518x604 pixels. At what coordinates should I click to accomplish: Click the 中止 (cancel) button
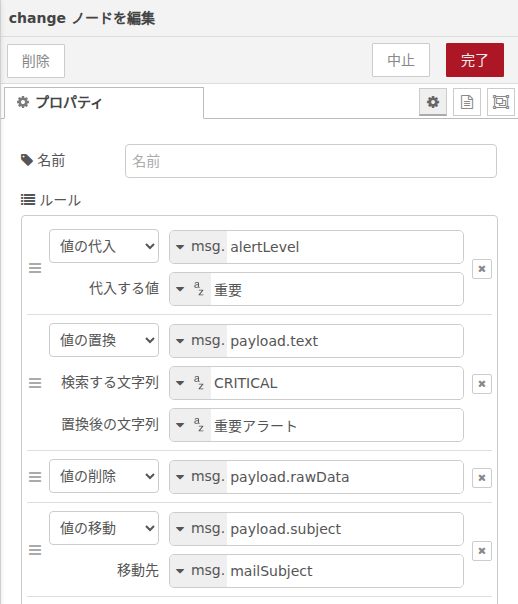pyautogui.click(x=401, y=60)
